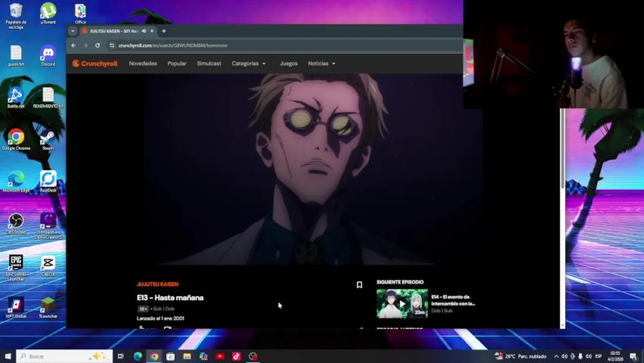The height and width of the screenshot is (363, 644).
Task: Open the Simulcast menu item
Action: 209,64
